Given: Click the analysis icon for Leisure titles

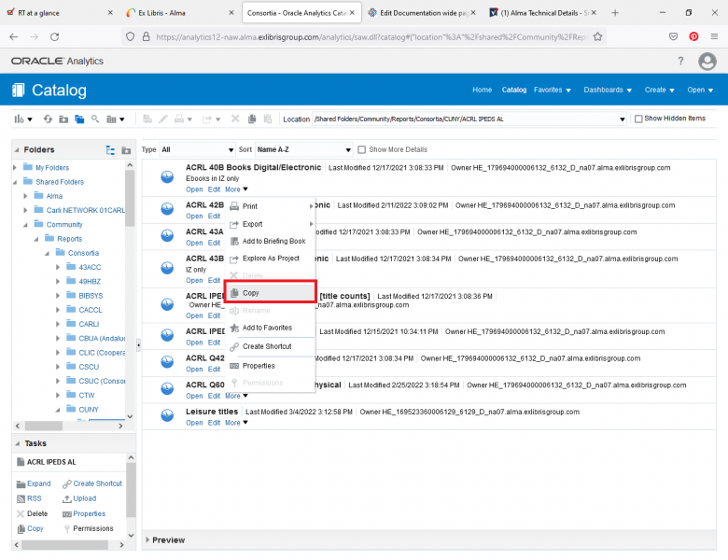Looking at the screenshot, I should click(167, 415).
